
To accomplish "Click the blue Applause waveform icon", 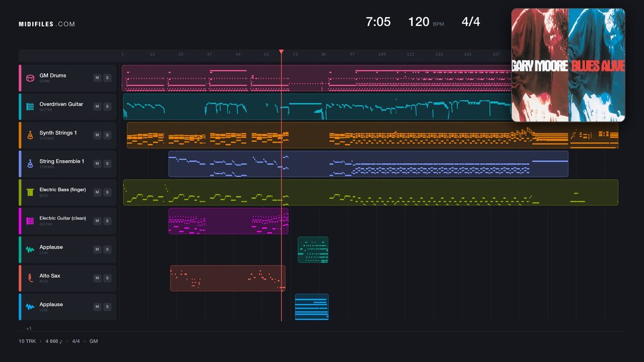I will point(30,306).
